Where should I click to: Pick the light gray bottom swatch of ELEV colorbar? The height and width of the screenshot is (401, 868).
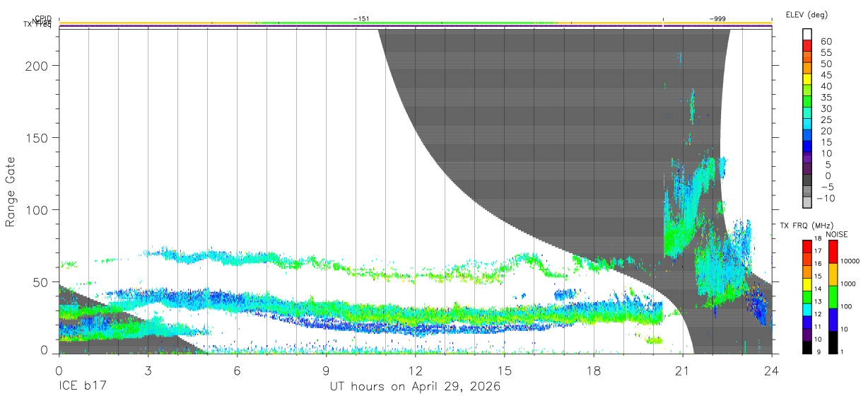807,203
